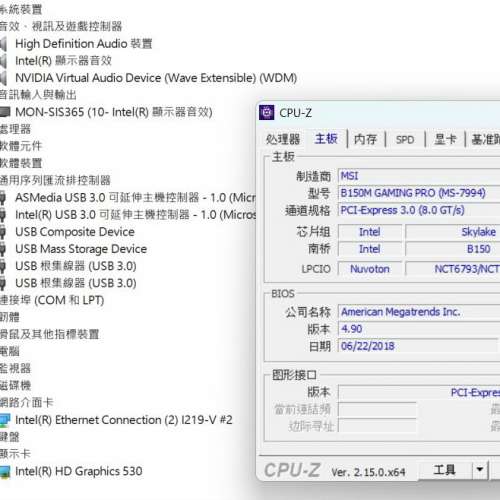The height and width of the screenshot is (500, 500).
Task: Click the 工具 button in CPU-Z
Action: click(x=445, y=470)
